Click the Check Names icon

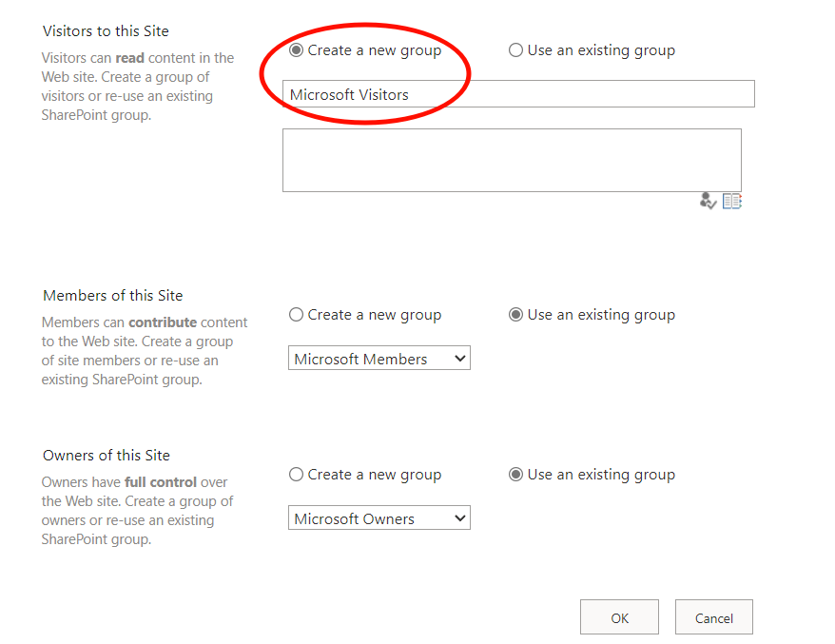[708, 201]
